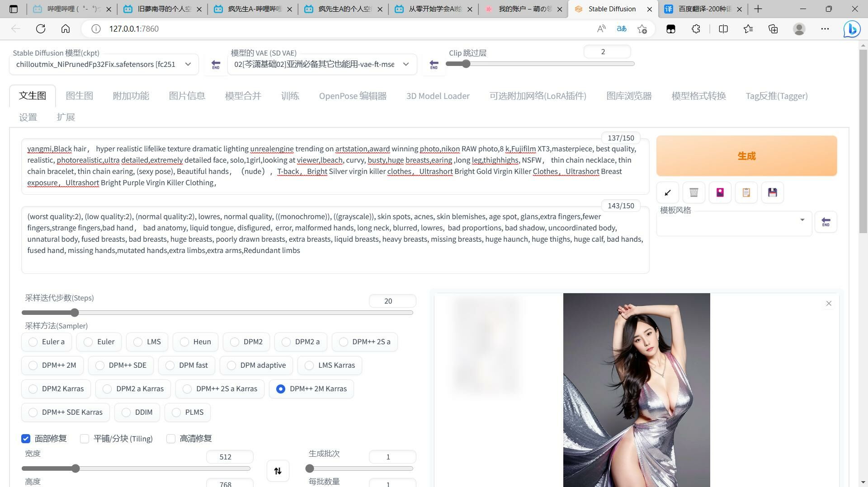Select the DDIM sampler option
This screenshot has height=487, width=868.
[x=126, y=412]
